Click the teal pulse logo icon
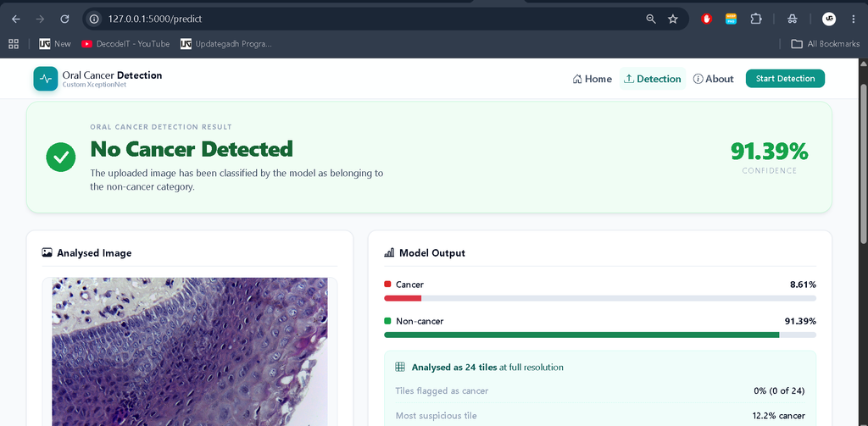This screenshot has height=426, width=868. (46, 79)
